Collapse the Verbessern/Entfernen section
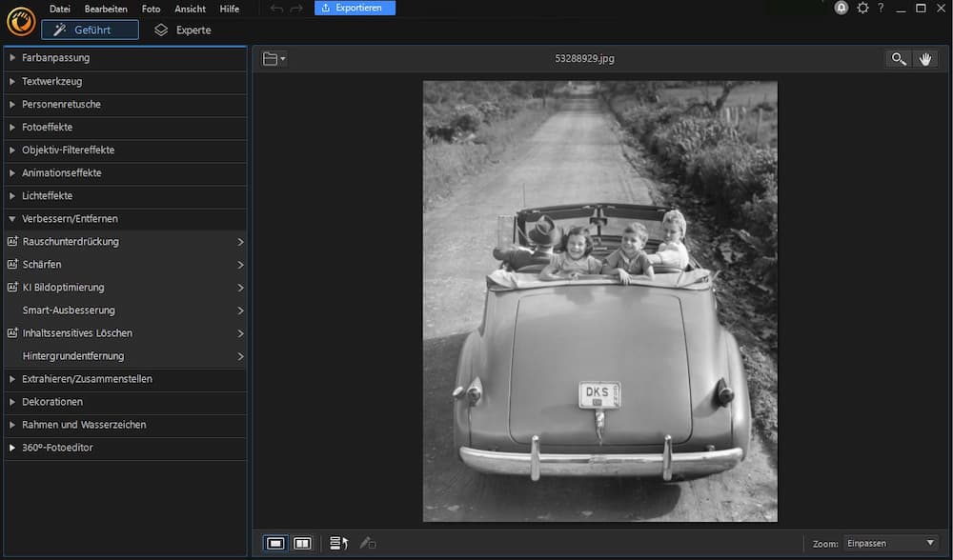Viewport: 953px width, 560px height. (x=70, y=219)
